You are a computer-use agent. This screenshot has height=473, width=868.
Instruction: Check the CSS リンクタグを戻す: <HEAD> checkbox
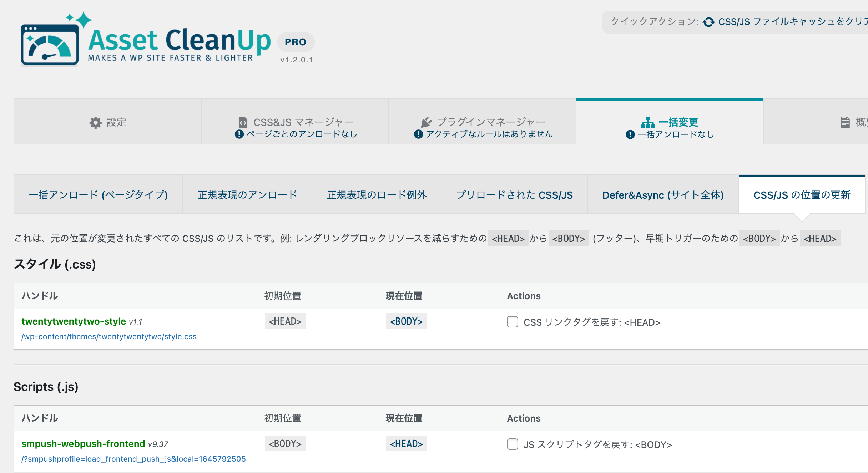513,322
